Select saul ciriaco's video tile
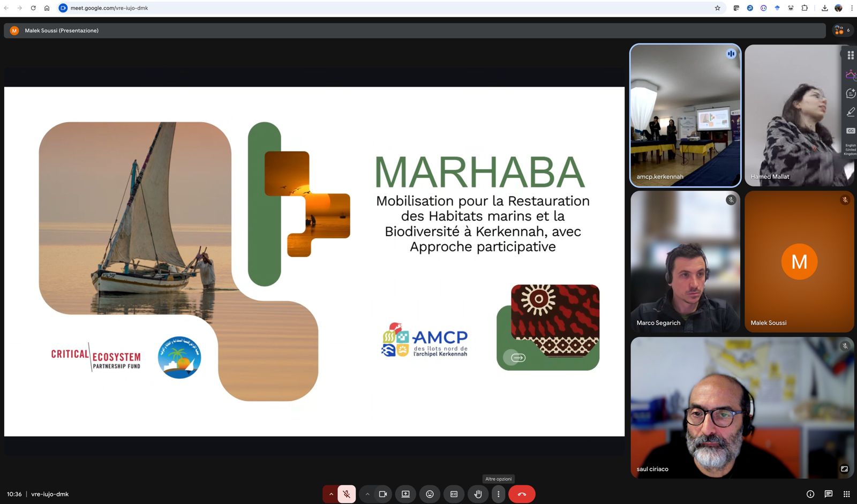The height and width of the screenshot is (504, 857). [x=742, y=408]
